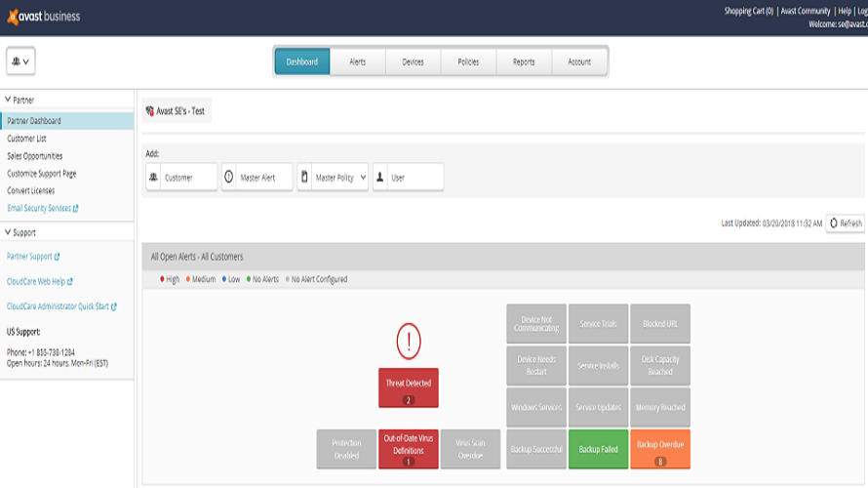Open the Partner Support link

click(x=29, y=257)
